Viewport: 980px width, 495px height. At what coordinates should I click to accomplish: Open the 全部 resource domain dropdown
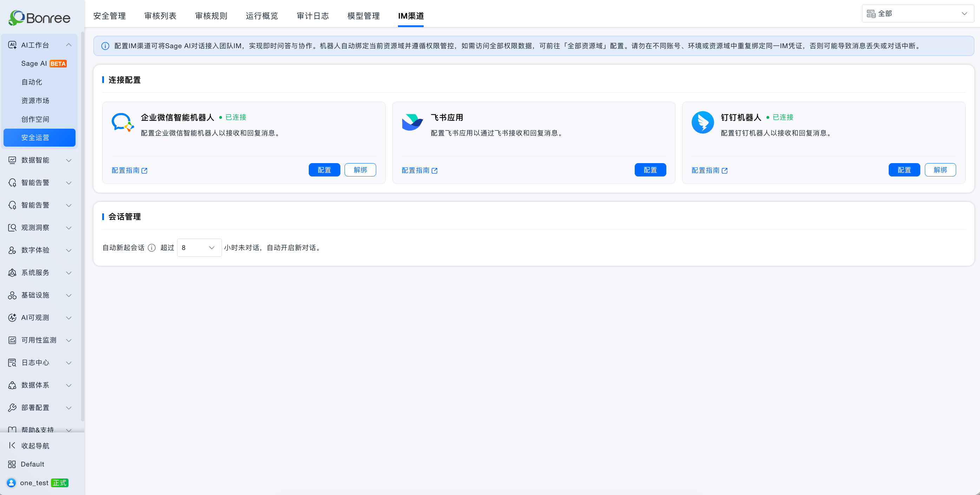pyautogui.click(x=917, y=14)
